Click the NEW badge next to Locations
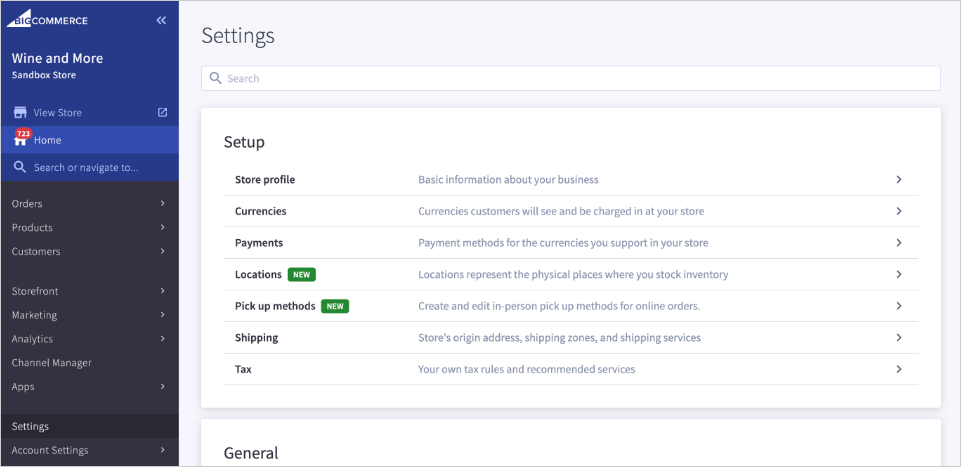The width and height of the screenshot is (961, 467). pos(302,275)
